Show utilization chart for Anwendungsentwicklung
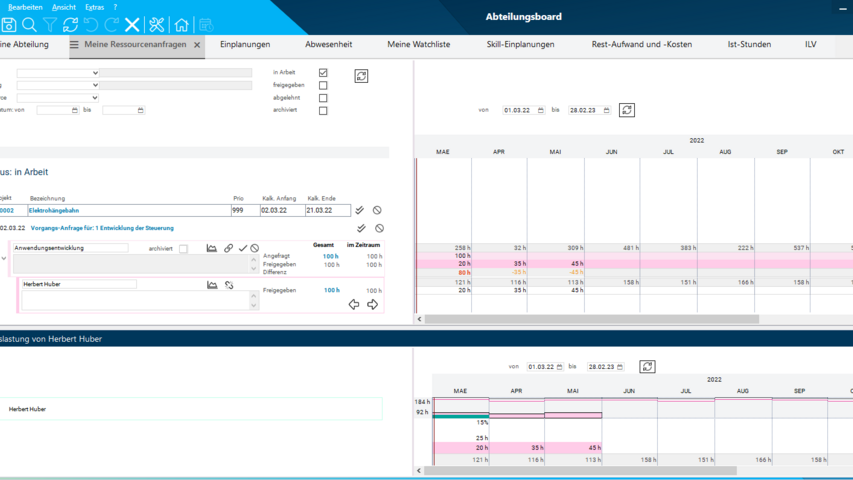The width and height of the screenshot is (853, 480). tap(212, 248)
